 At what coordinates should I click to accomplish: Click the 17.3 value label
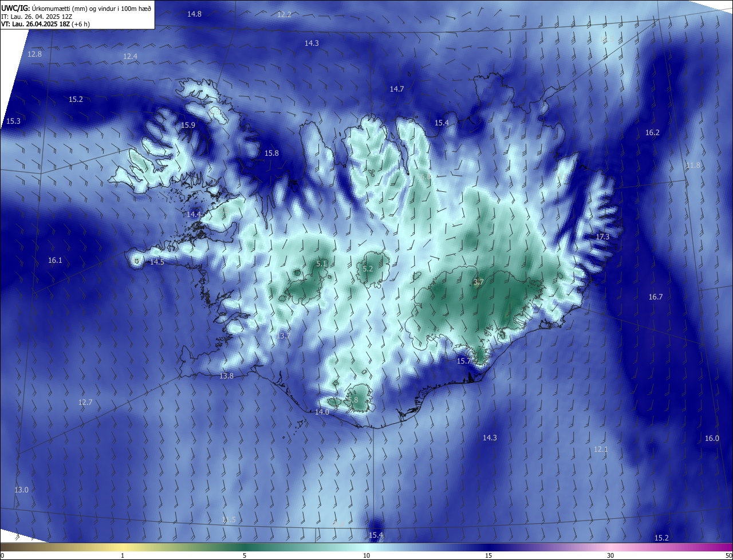coord(602,236)
